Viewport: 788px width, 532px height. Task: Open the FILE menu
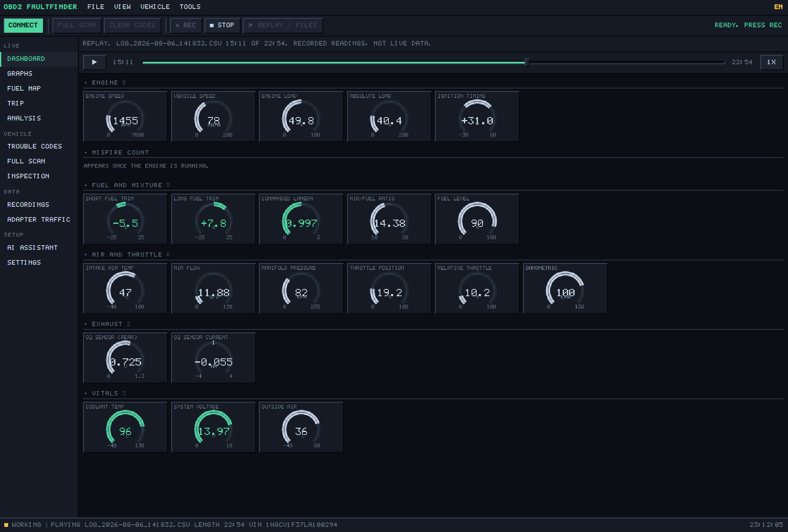click(x=96, y=7)
